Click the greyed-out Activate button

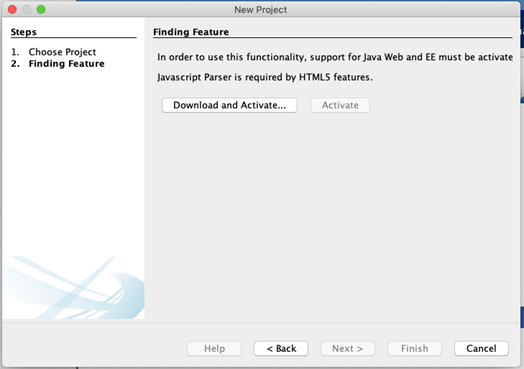coord(340,105)
